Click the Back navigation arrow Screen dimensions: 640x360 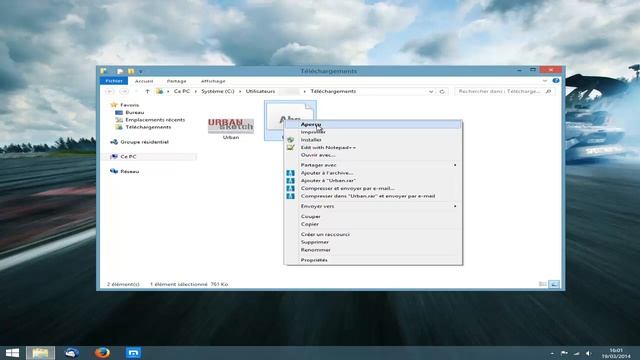pos(109,91)
